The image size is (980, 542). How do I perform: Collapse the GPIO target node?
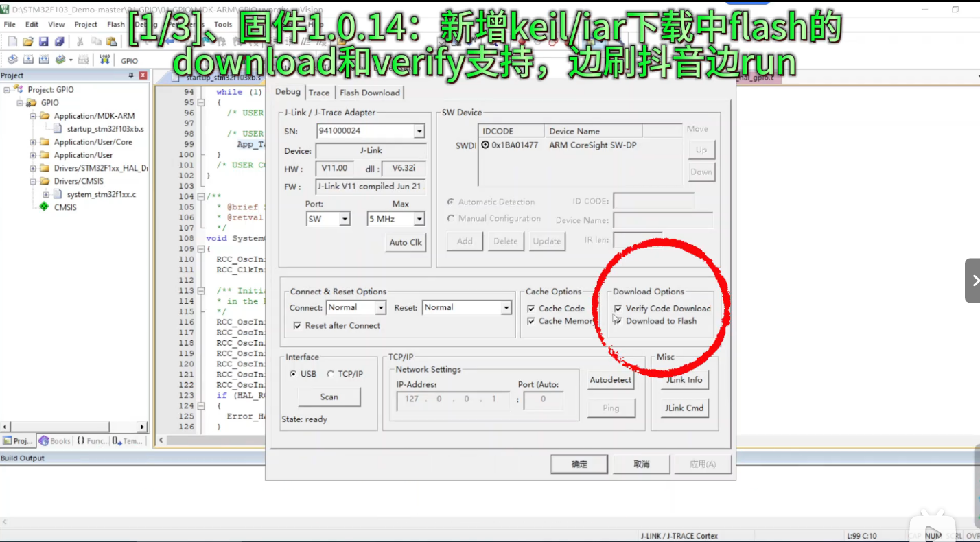pyautogui.click(x=20, y=103)
